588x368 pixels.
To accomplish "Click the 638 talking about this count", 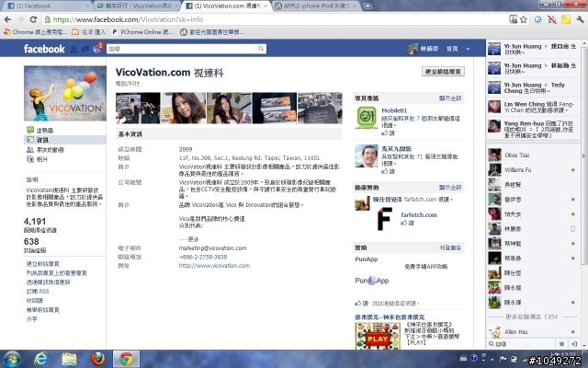I will tap(31, 241).
